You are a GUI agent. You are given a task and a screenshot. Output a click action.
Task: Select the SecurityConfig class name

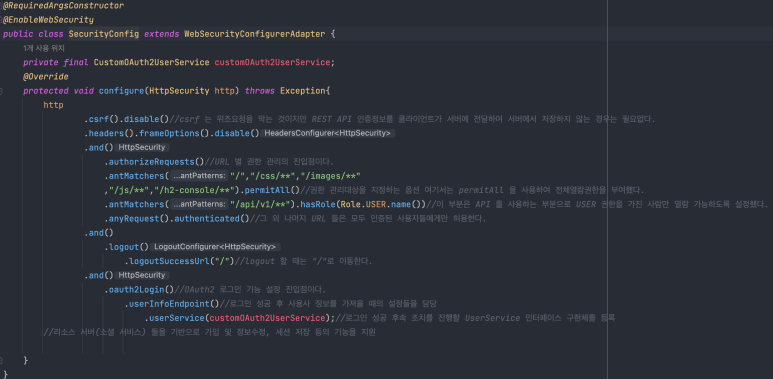pyautogui.click(x=104, y=34)
